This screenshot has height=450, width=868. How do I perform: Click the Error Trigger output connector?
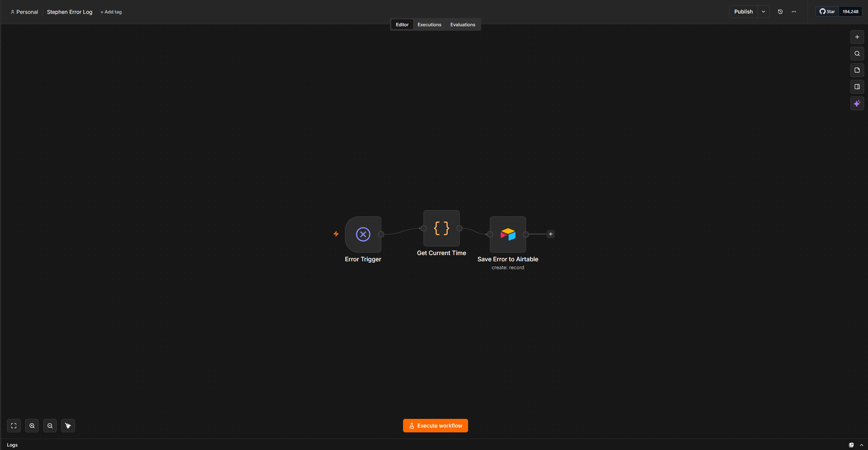(381, 234)
